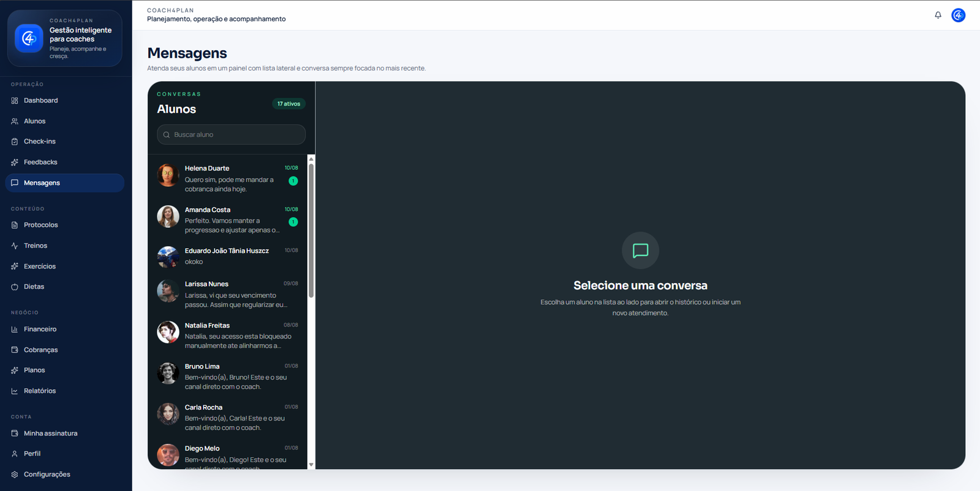Click the Exercícios sparkle icon
This screenshot has width=980, height=491.
(x=15, y=267)
